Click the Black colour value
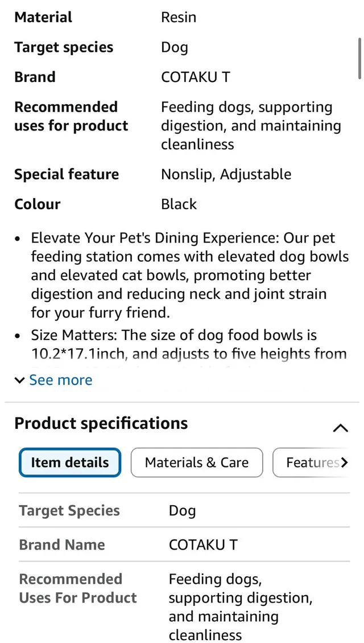This screenshot has width=364, height=643. point(179,204)
